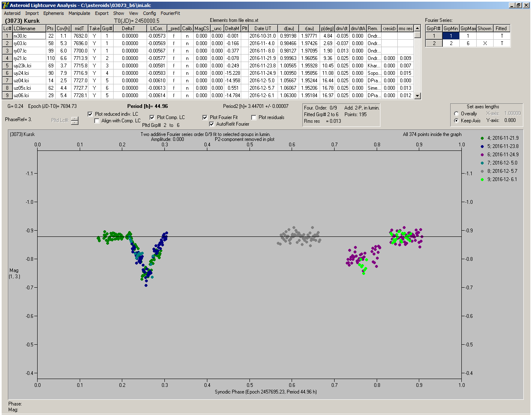Click the Pts column header
Viewport: 532px width, 415px height.
pos(50,29)
